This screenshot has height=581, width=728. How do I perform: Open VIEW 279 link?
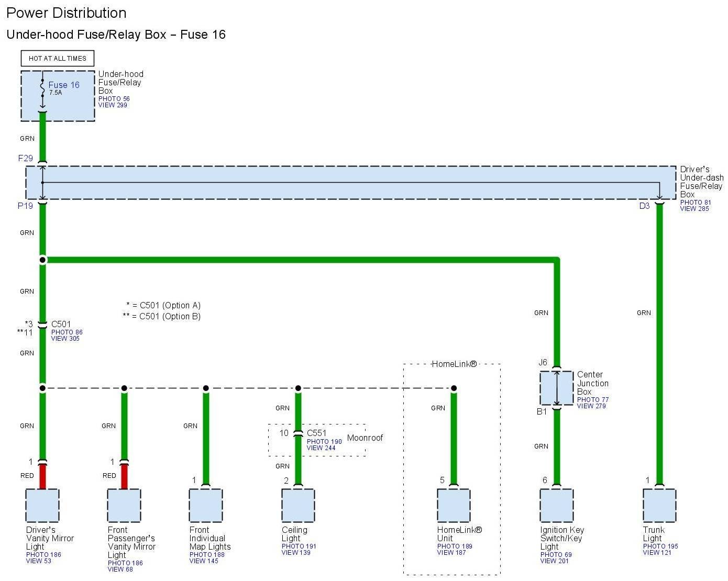591,406
